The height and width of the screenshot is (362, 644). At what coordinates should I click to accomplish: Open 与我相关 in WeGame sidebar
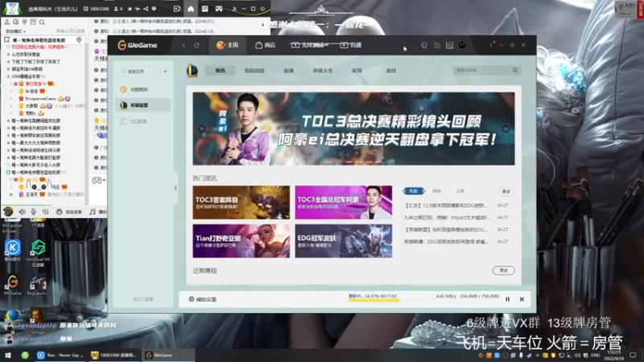coord(142,89)
